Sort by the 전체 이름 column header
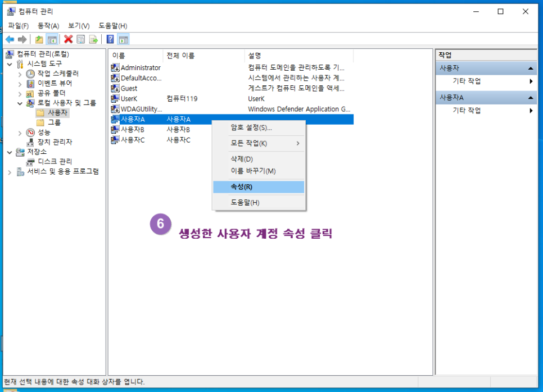 (x=203, y=56)
